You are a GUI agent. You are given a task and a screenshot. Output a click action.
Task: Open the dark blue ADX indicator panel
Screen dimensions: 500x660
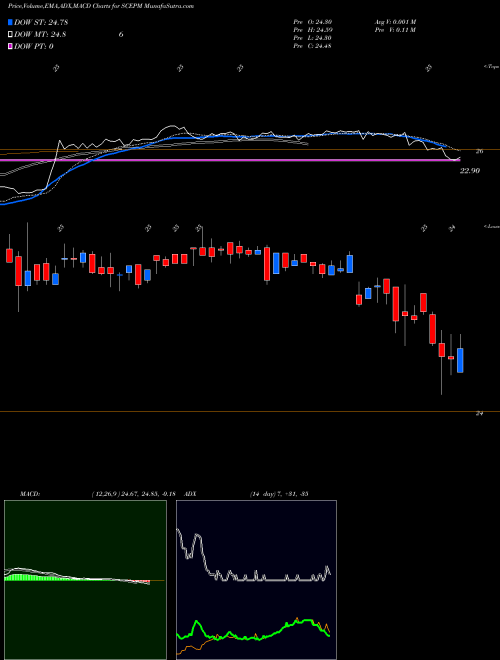pos(256,580)
